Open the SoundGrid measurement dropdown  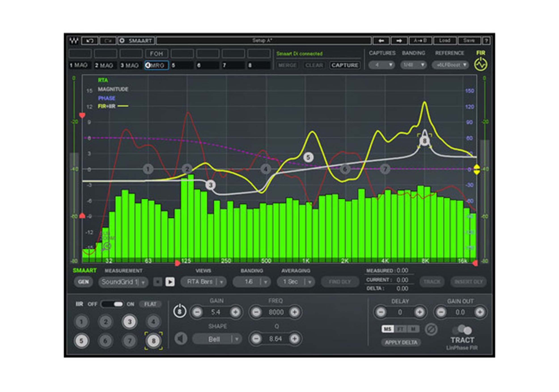click(x=123, y=282)
